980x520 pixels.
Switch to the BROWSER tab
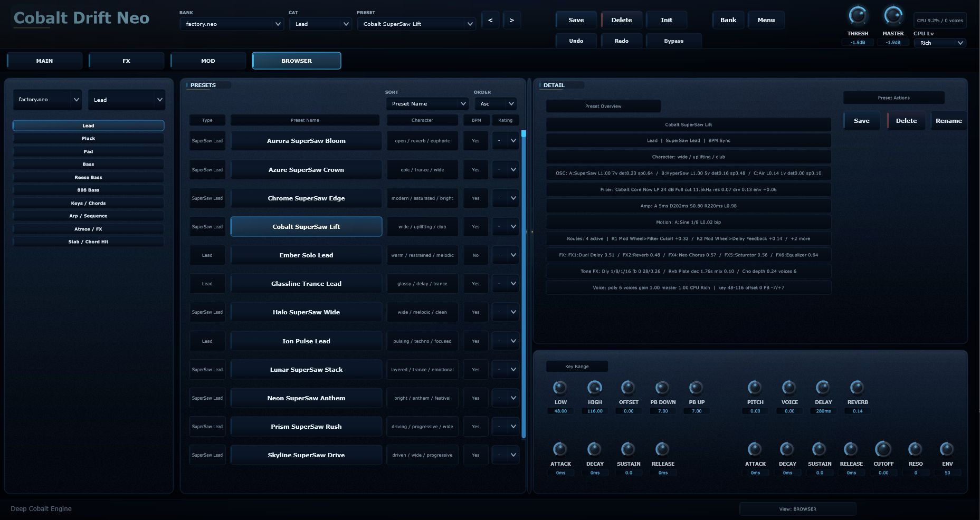(x=297, y=61)
